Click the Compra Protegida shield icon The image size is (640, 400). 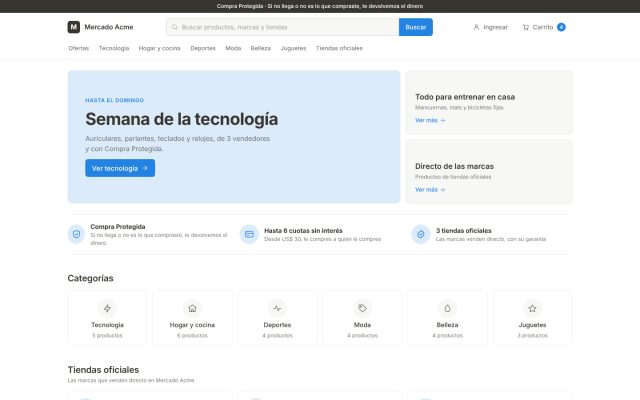[x=76, y=234]
